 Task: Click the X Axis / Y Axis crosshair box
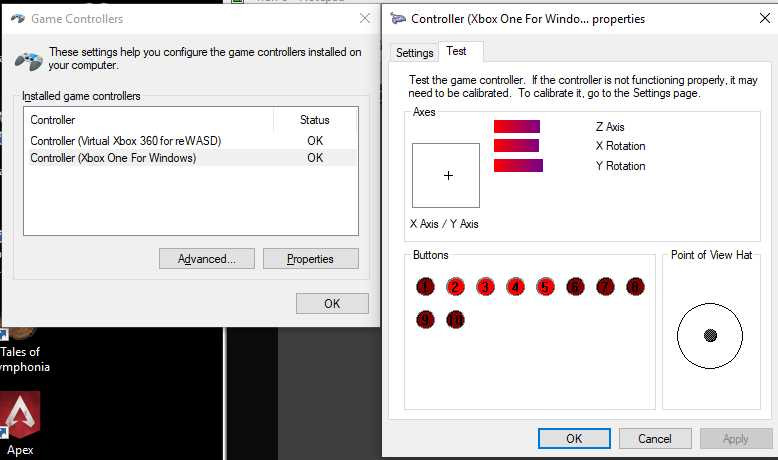point(446,175)
